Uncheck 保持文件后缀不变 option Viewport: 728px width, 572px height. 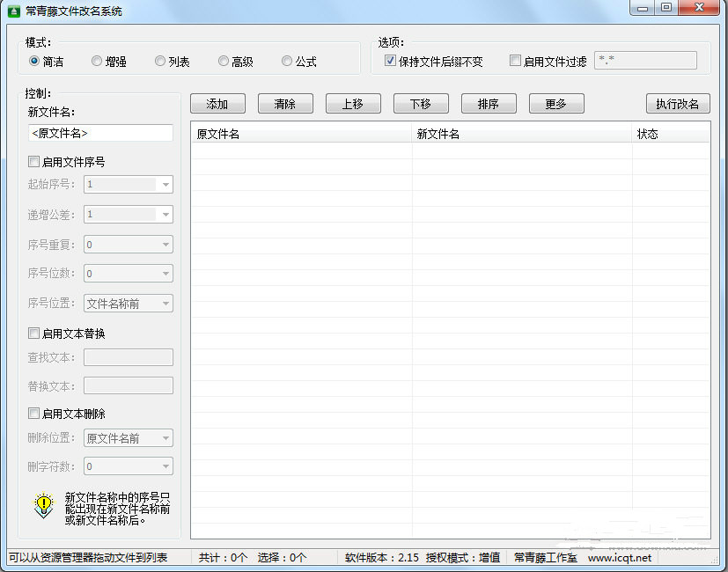(389, 61)
